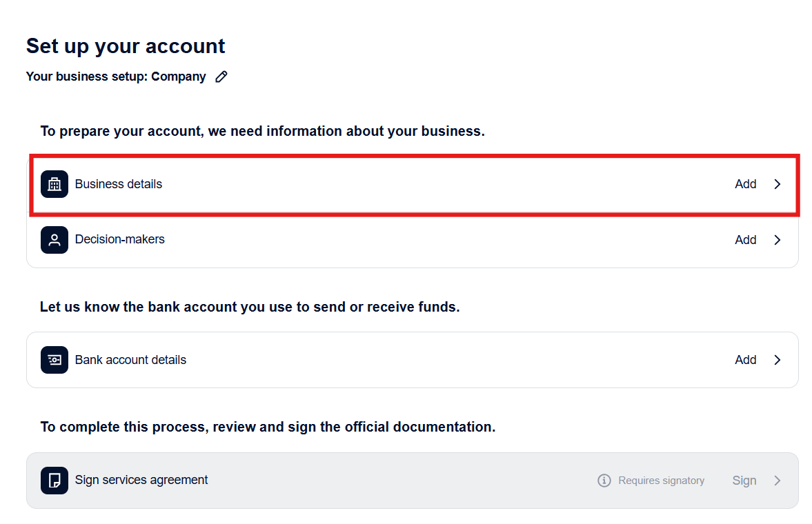Screen dimensions: 812x524
Task: Expand Business details with its chevron
Action: (x=778, y=184)
